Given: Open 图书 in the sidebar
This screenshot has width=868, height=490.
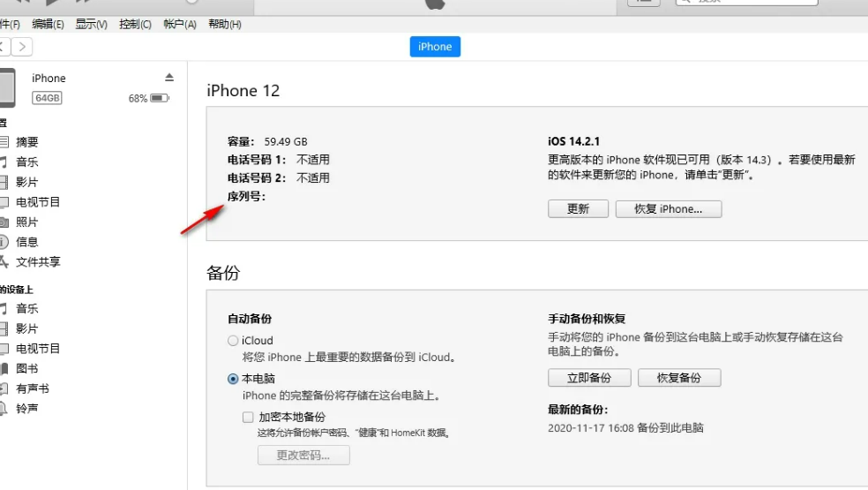Looking at the screenshot, I should 27,368.
